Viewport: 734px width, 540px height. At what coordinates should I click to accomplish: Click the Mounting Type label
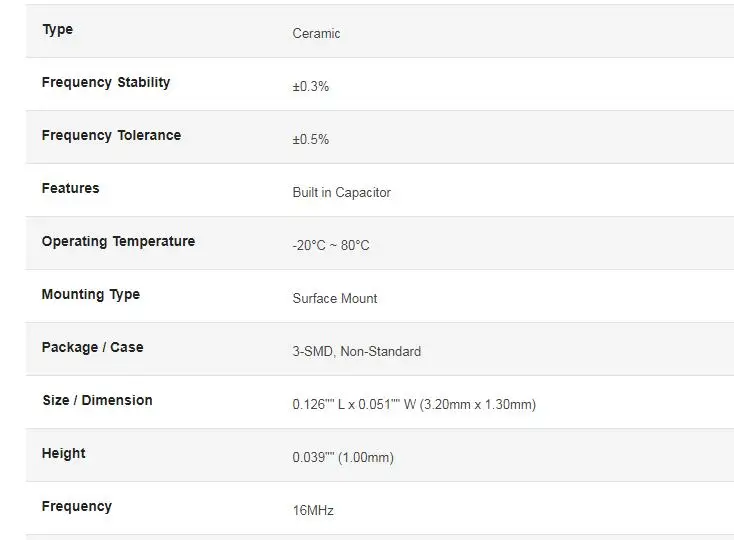coord(90,295)
